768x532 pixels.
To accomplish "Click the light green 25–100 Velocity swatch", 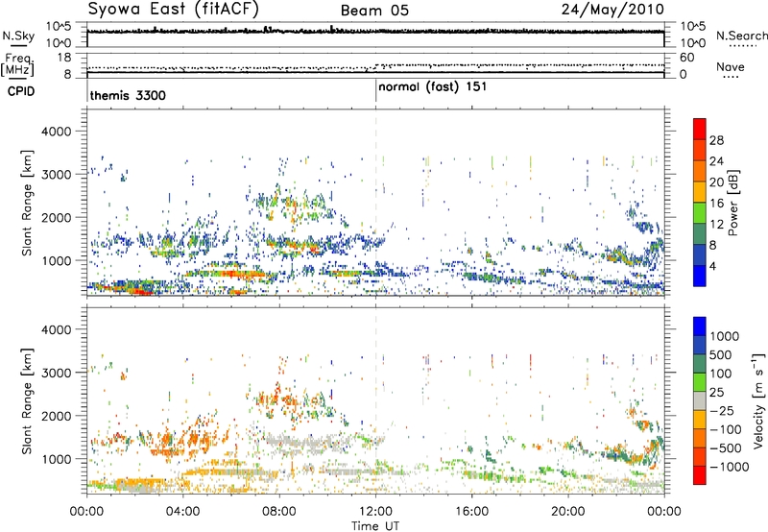I will [x=700, y=382].
